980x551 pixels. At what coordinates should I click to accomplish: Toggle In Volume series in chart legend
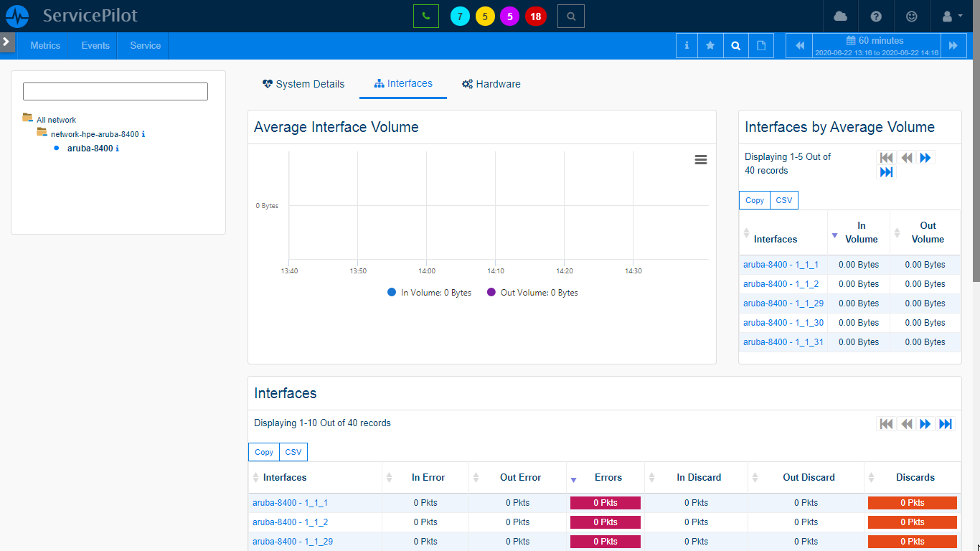[x=429, y=293]
